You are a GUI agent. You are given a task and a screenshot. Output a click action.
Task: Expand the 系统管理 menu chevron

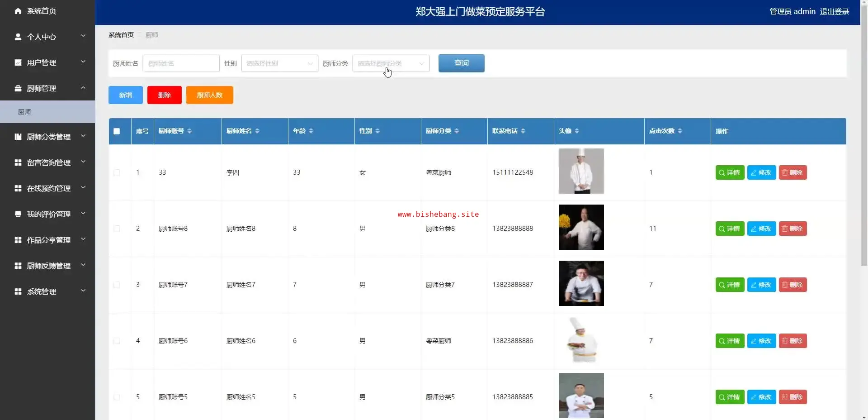(x=83, y=291)
